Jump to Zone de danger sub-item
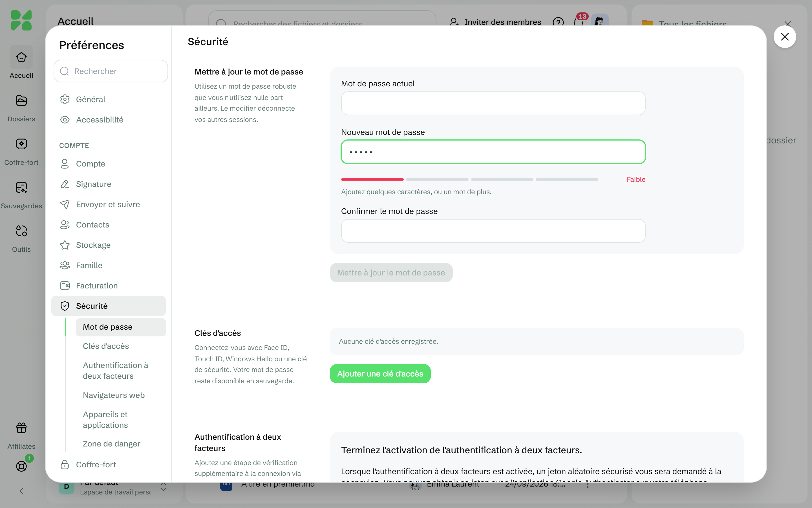This screenshot has width=812, height=508. tap(121, 444)
